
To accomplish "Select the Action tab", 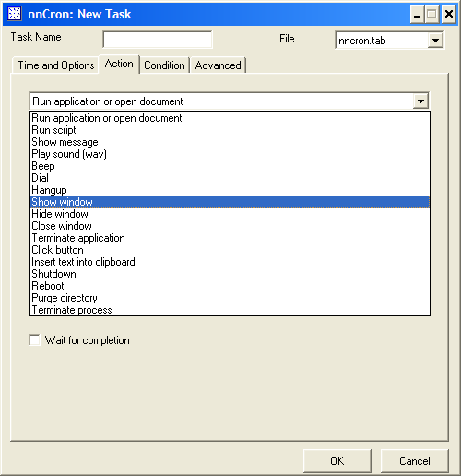I will pyautogui.click(x=119, y=64).
